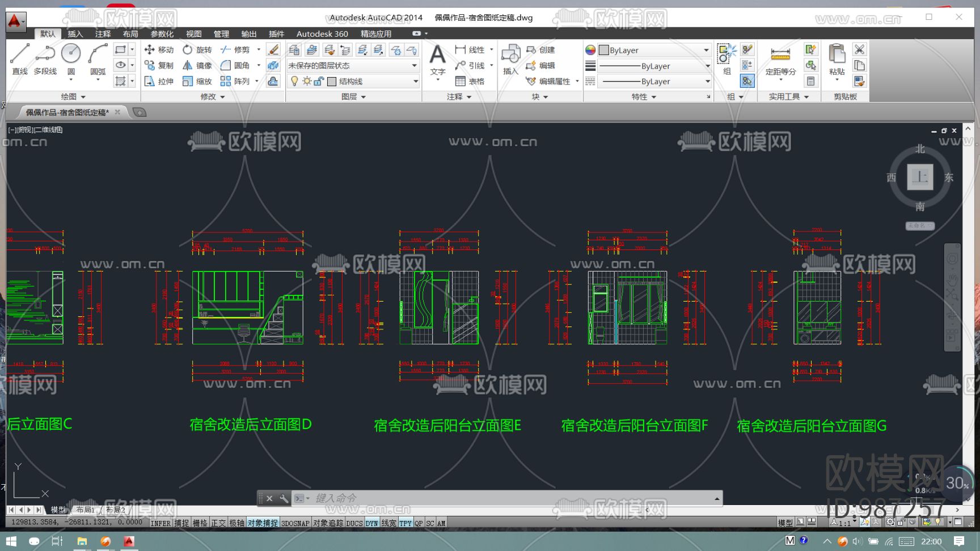Switch to the Annotate (注释) ribbon tab

point(103,34)
